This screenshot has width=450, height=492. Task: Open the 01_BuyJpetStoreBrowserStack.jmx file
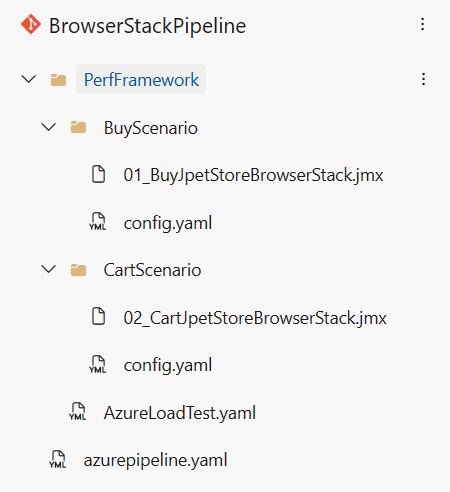(x=253, y=175)
